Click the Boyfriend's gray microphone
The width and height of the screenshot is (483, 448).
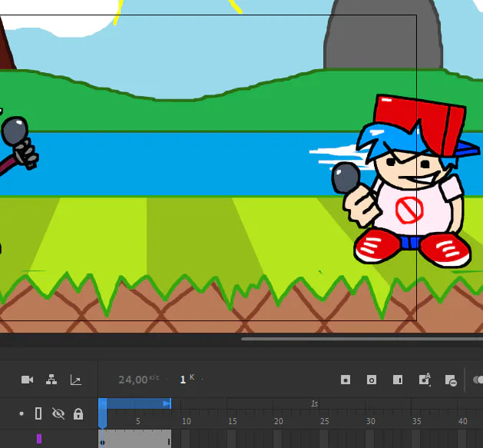(x=346, y=178)
